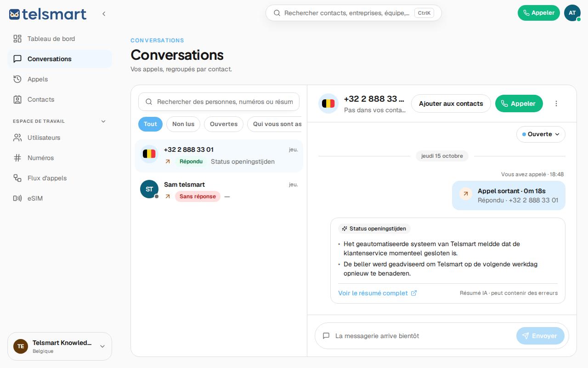Open the +32 2 888 33 01 conversation
588x368 pixels.
coord(219,155)
